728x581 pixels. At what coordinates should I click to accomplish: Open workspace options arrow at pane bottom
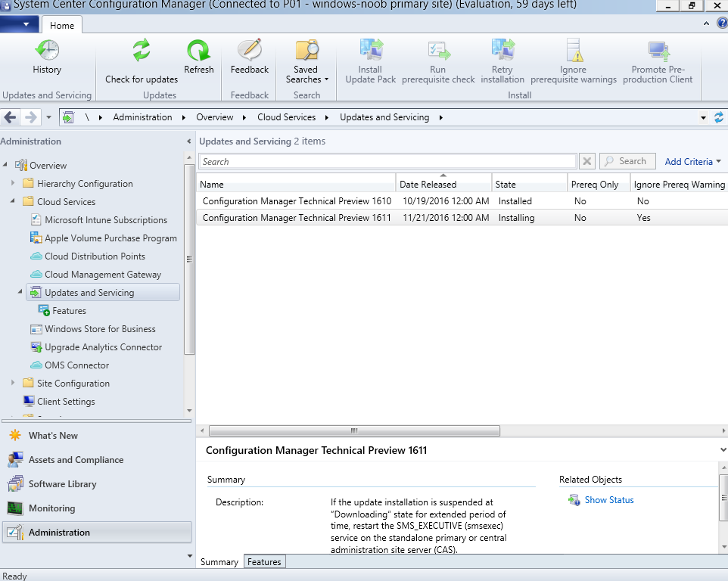(x=189, y=555)
